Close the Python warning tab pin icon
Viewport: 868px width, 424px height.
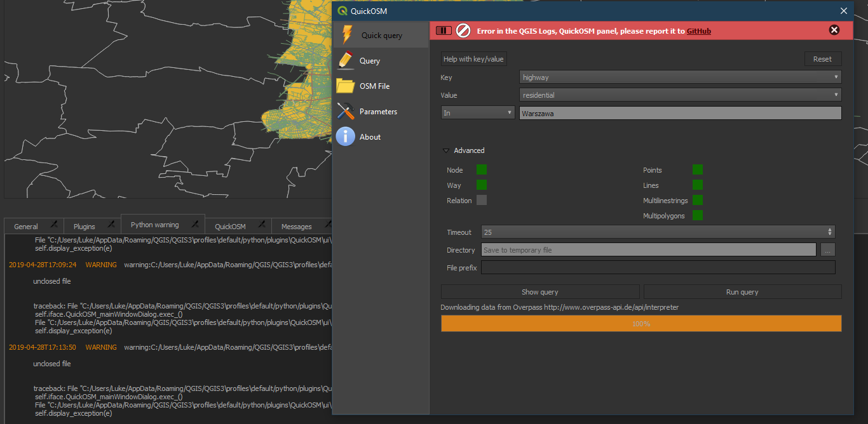pyautogui.click(x=195, y=224)
